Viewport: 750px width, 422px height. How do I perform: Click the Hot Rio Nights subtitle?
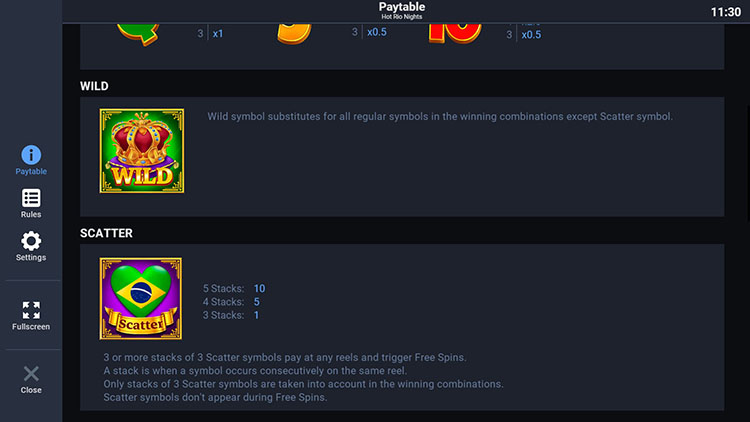(x=402, y=18)
